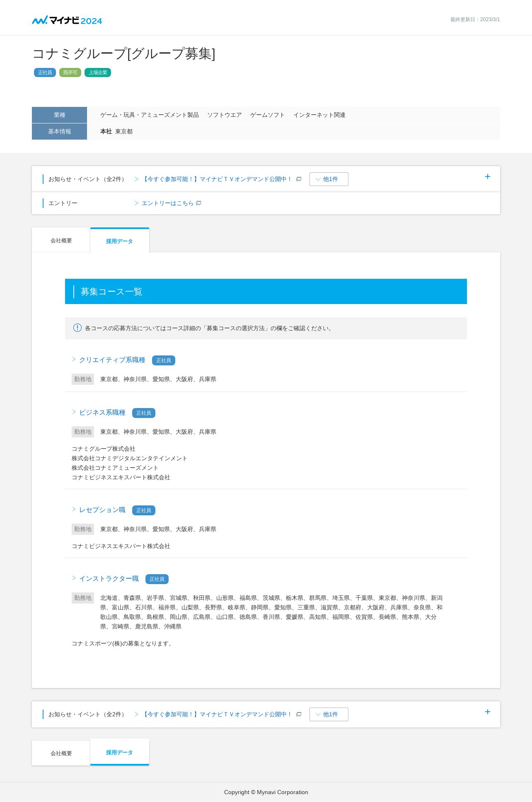Viewport: 532px width, 802px height.
Task: Click chevron before top マイナビTV notice
Action: (136, 179)
